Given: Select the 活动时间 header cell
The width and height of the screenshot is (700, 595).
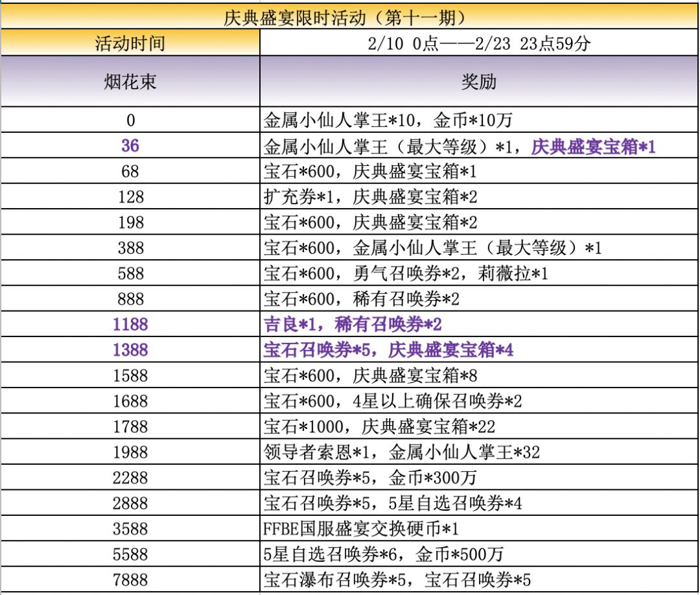Looking at the screenshot, I should tap(130, 43).
